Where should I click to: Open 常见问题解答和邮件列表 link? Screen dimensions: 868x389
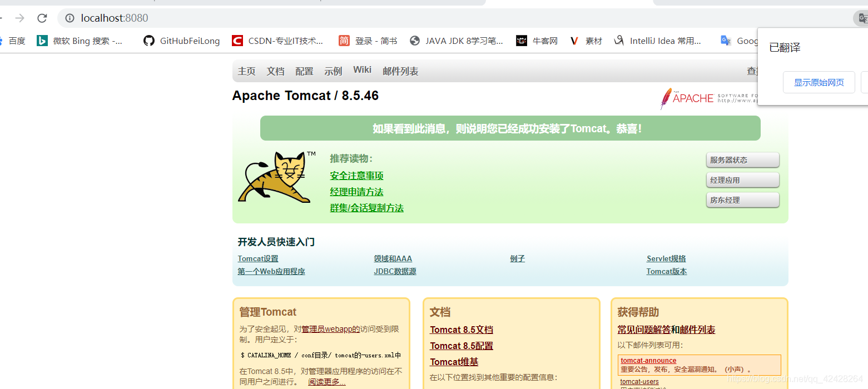pyautogui.click(x=666, y=330)
